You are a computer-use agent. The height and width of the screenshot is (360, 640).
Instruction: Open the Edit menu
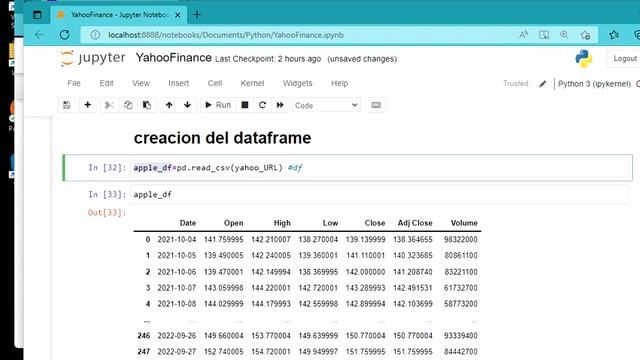pos(107,83)
